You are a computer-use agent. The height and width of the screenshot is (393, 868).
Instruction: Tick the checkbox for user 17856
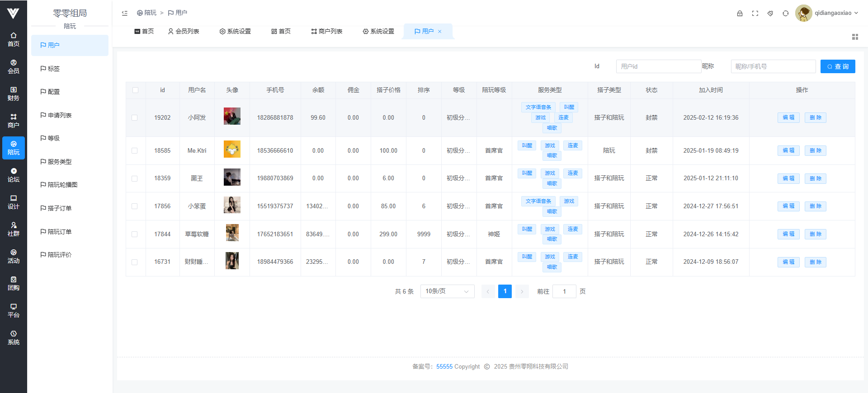coord(135,206)
